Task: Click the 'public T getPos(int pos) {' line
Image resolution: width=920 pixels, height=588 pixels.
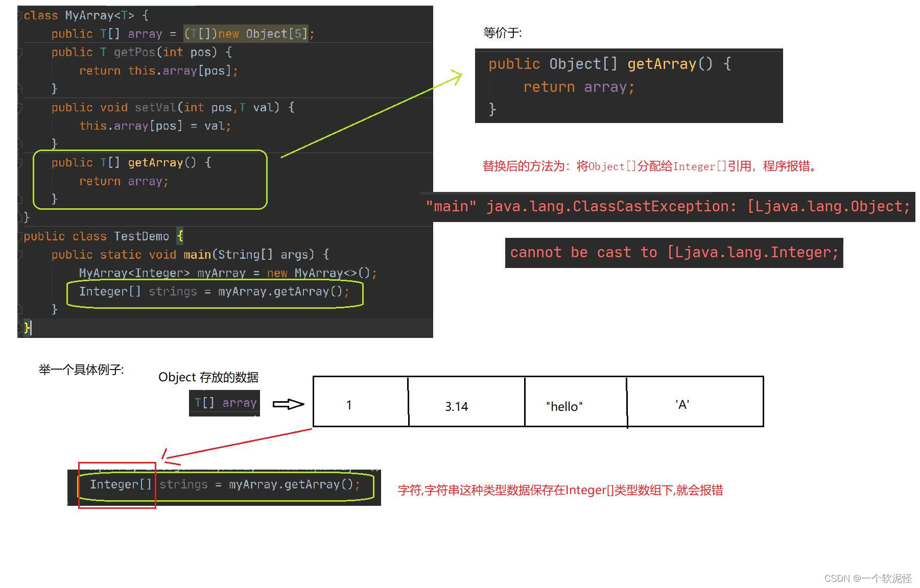Action: pos(141,52)
